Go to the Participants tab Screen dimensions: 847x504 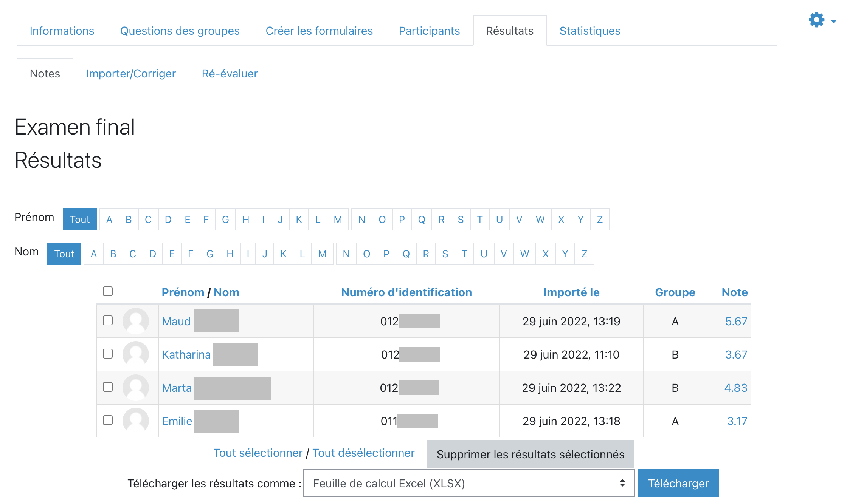(x=429, y=31)
